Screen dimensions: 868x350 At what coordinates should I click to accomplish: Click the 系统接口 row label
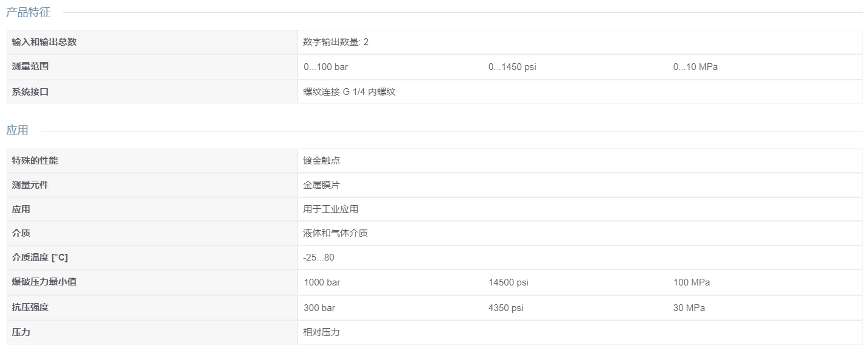coord(30,91)
